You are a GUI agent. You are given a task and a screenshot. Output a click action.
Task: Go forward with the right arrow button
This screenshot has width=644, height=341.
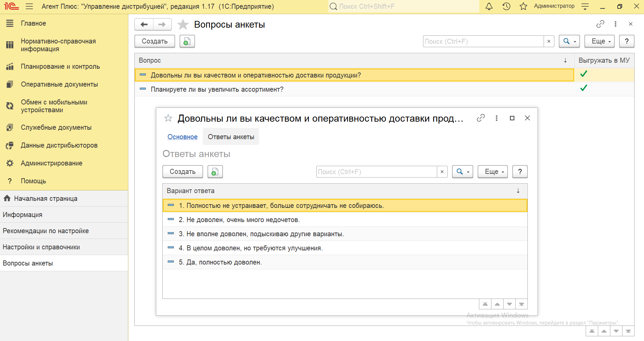pos(162,24)
